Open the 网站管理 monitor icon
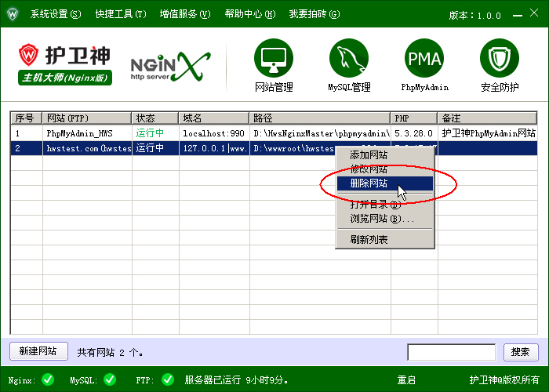The image size is (549, 392). [274, 58]
